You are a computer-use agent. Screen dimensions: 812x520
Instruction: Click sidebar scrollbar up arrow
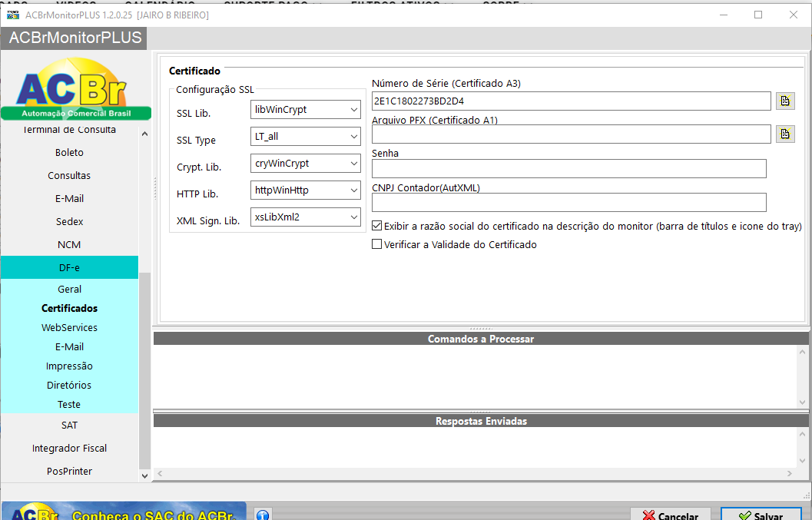click(x=144, y=134)
